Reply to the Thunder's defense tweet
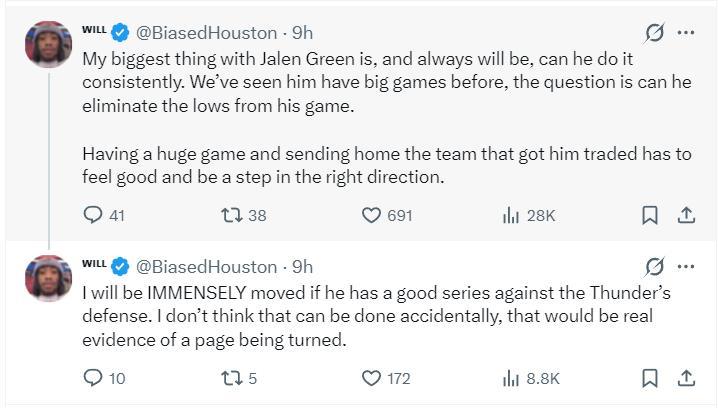Viewport: 718px width, 408px height. 93,378
